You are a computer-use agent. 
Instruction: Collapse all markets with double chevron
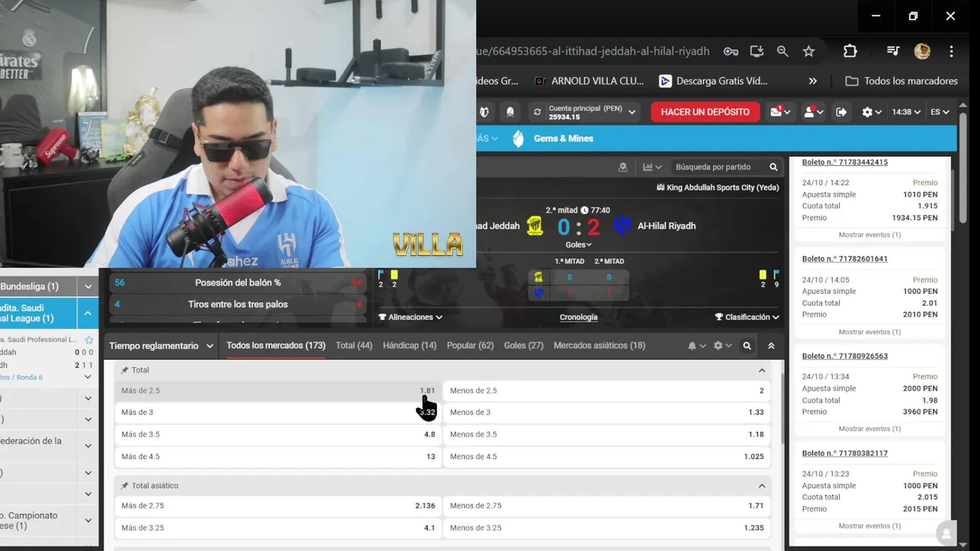(771, 346)
